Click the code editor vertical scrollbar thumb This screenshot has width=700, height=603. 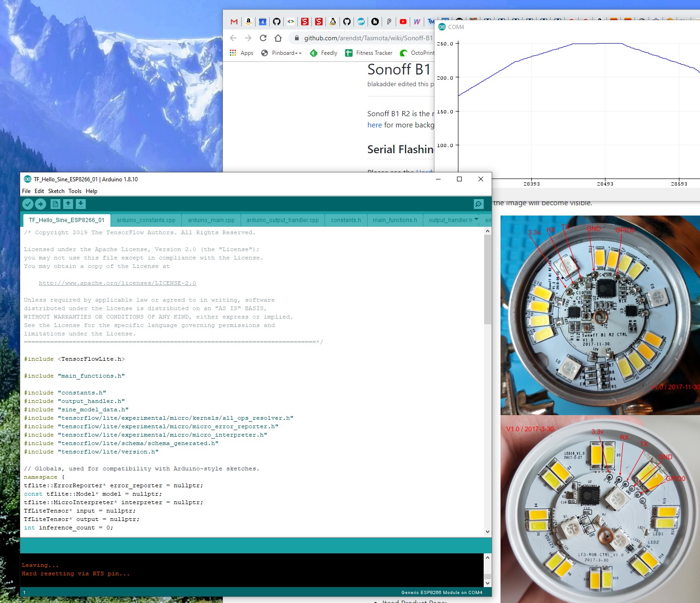(488, 279)
